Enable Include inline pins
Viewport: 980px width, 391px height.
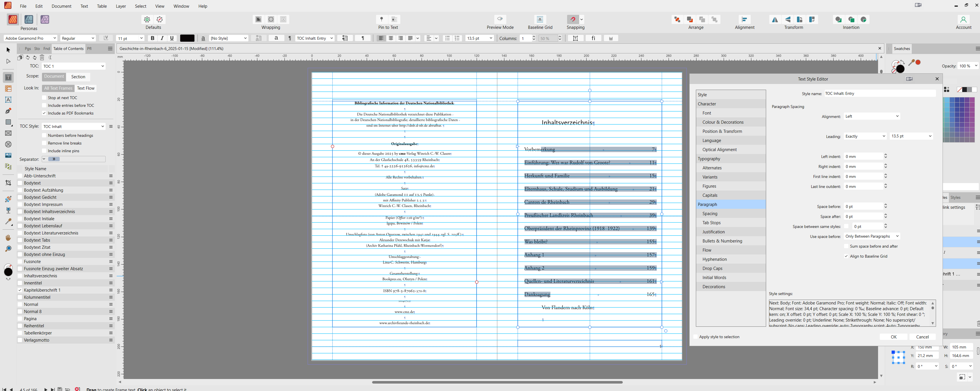click(x=44, y=151)
